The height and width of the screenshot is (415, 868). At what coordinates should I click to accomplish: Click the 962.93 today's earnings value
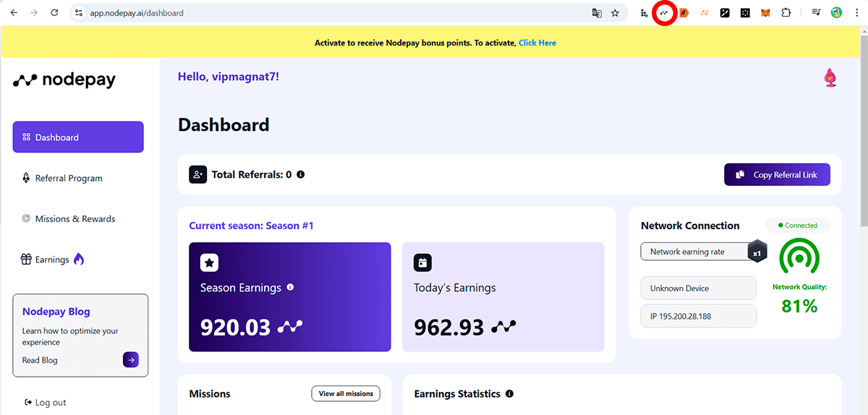(448, 327)
